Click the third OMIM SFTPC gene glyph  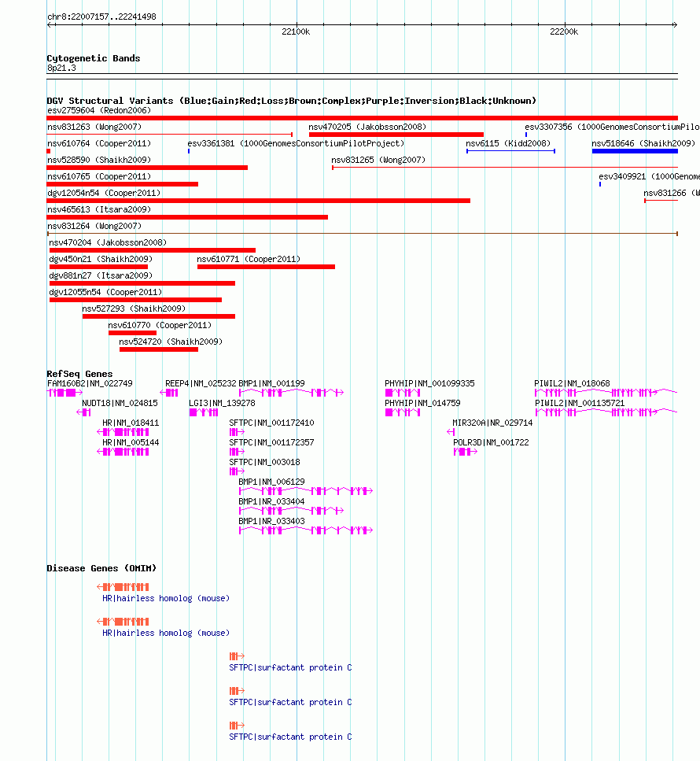pyautogui.click(x=237, y=726)
